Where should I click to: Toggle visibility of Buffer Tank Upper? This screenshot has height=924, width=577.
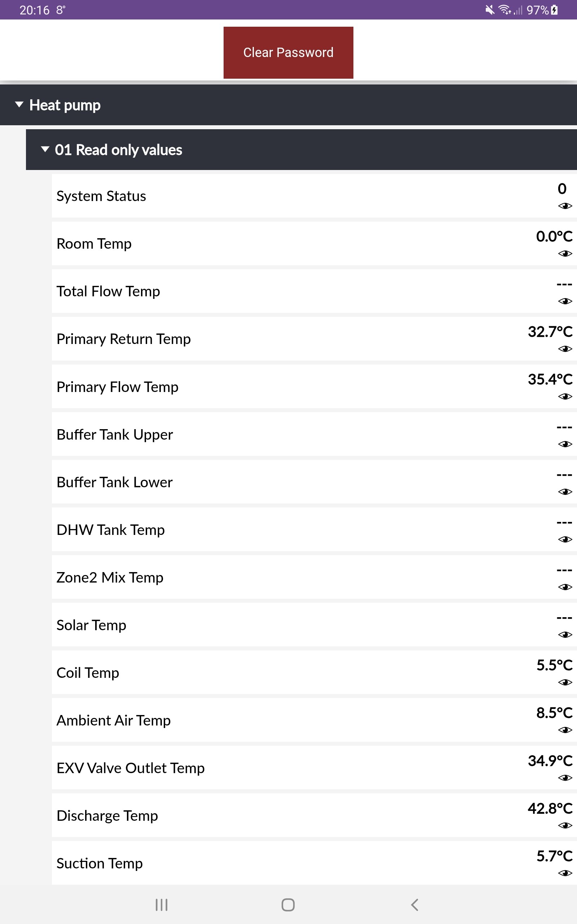[x=565, y=444]
